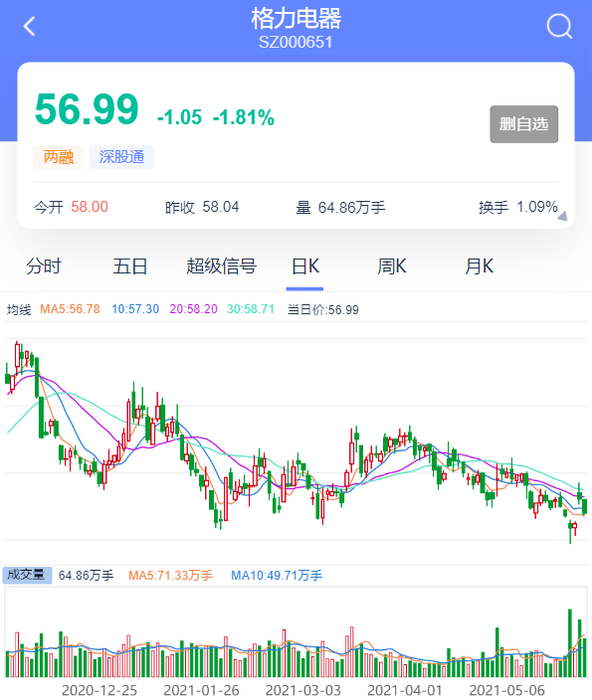The width and height of the screenshot is (592, 700).
Task: Select the 月K tab
Action: tap(479, 266)
